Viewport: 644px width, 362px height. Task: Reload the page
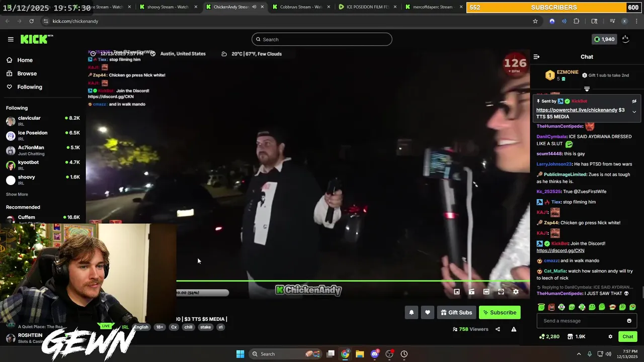click(x=31, y=21)
